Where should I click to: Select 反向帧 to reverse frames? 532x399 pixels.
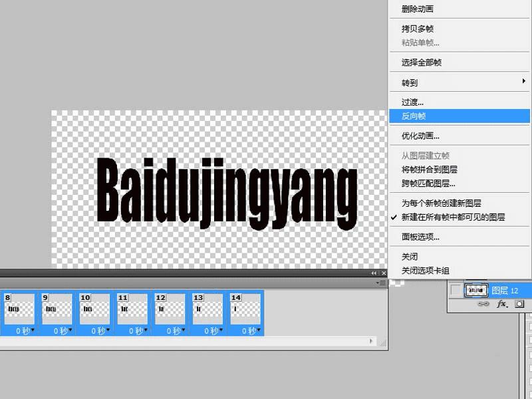pos(460,116)
